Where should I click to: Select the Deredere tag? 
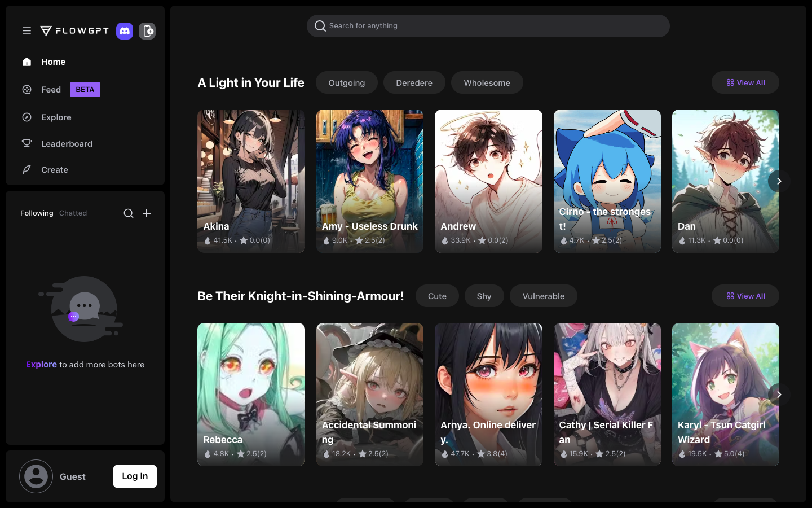(414, 82)
